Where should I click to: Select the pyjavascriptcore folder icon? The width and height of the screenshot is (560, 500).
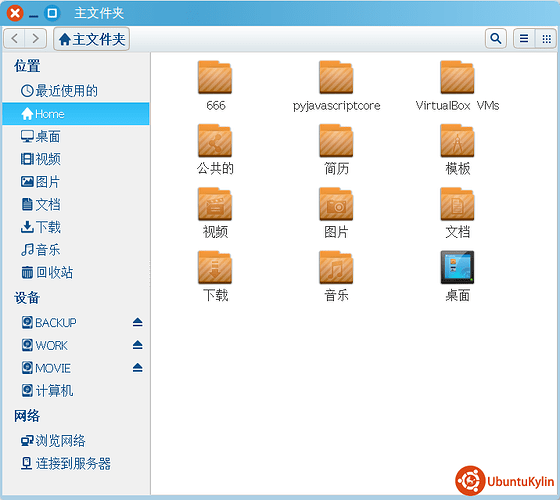click(336, 78)
